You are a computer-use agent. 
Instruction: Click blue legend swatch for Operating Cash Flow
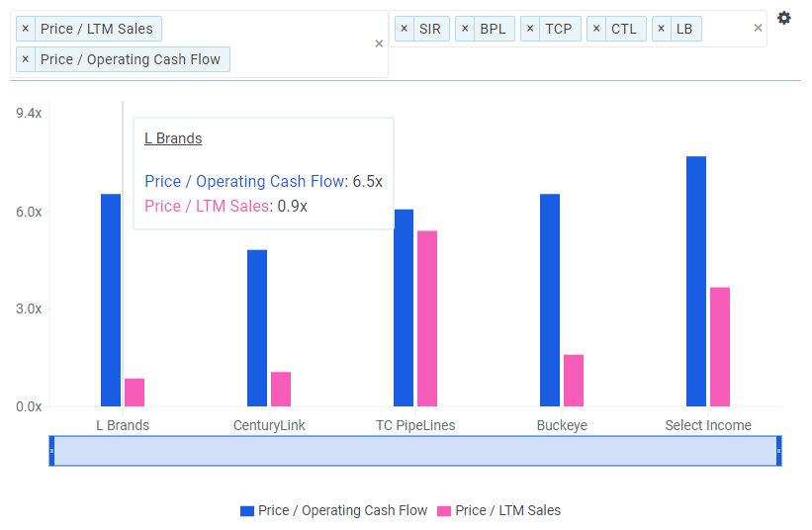[x=247, y=511]
